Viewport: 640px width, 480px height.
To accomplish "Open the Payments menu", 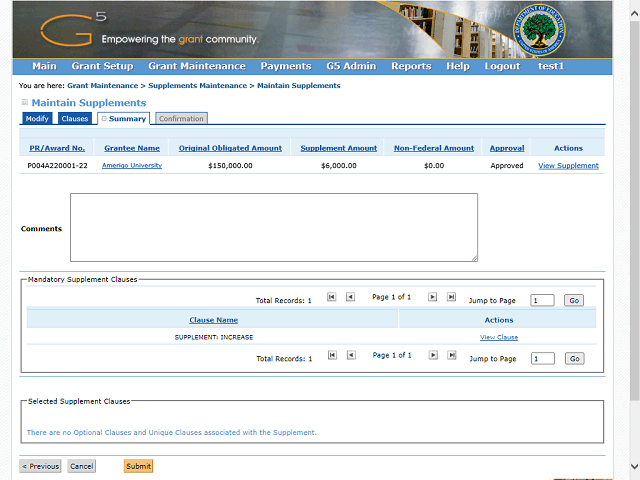I will pyautogui.click(x=286, y=66).
